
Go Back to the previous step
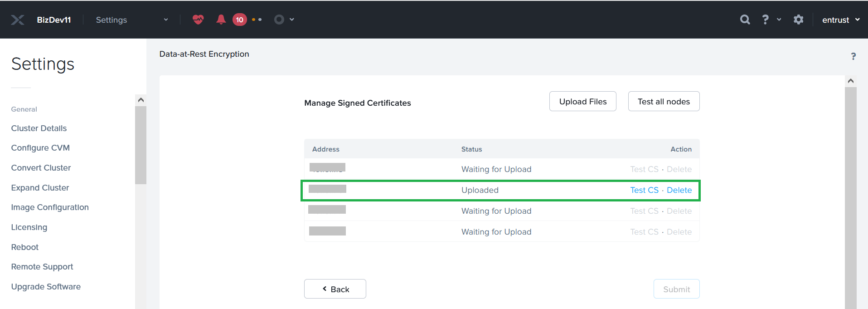(x=335, y=289)
